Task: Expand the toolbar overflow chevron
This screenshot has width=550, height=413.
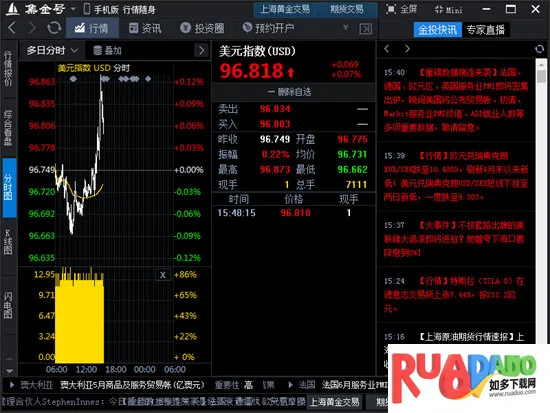Action: point(346,27)
